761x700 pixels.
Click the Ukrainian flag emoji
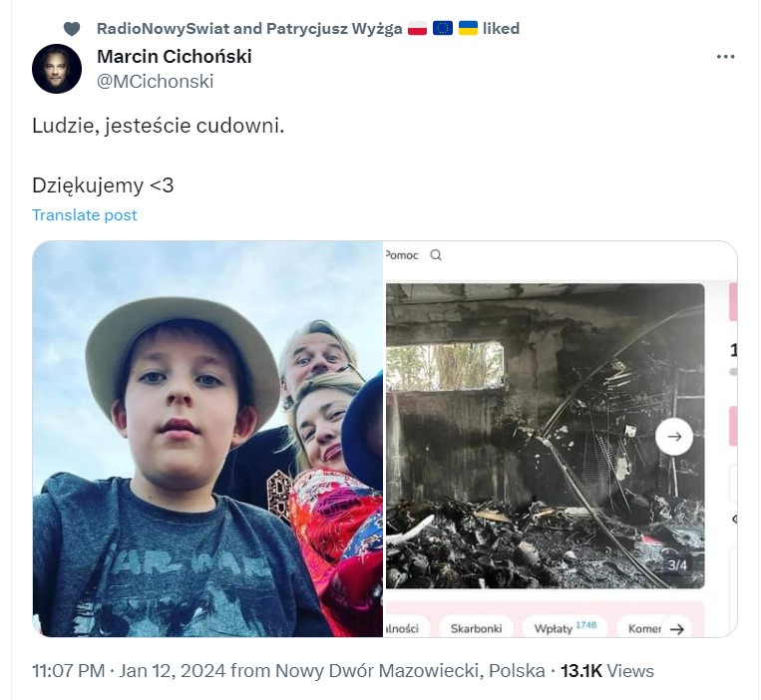pyautogui.click(x=468, y=28)
